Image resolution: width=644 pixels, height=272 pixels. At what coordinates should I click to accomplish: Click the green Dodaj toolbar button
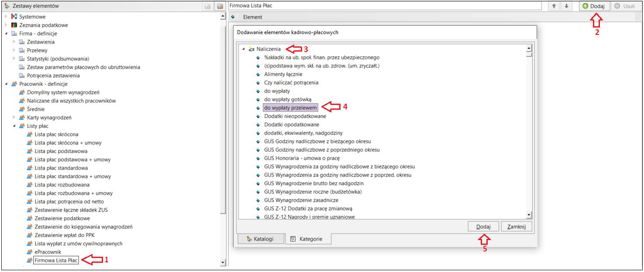(594, 6)
